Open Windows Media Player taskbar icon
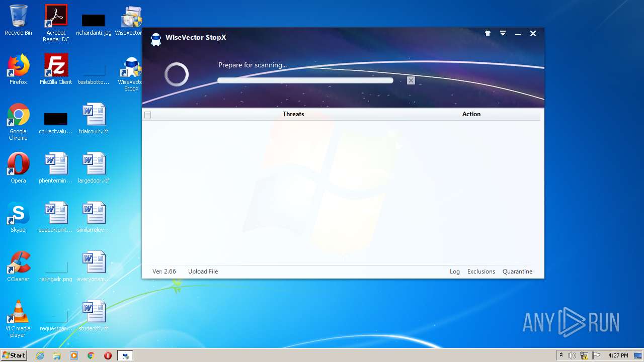 click(74, 355)
